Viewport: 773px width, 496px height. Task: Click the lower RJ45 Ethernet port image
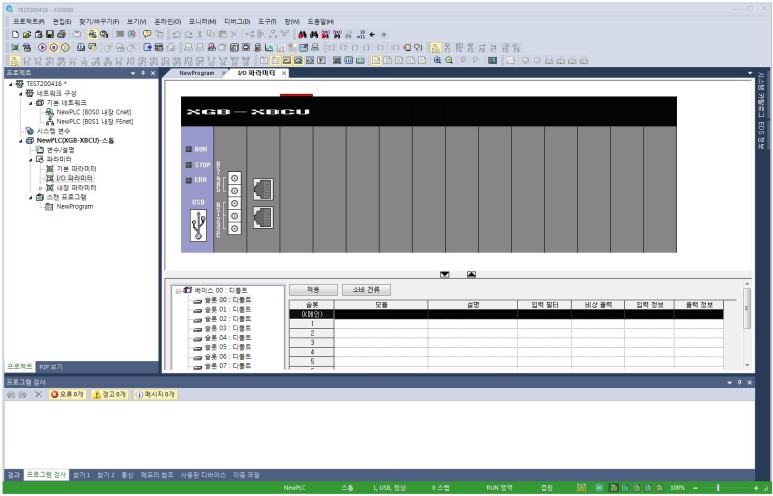(263, 217)
